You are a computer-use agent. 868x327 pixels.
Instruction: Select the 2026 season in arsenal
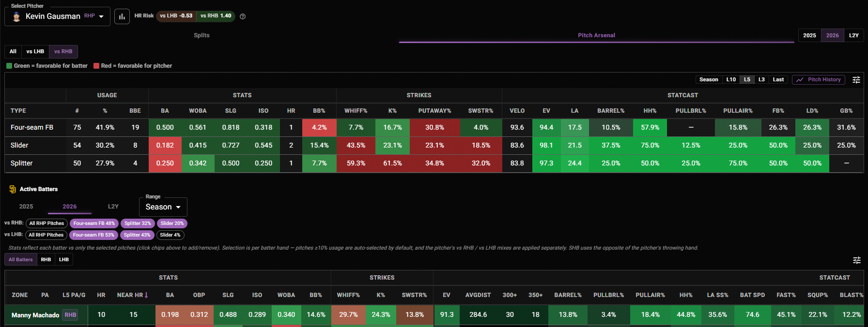(x=832, y=35)
